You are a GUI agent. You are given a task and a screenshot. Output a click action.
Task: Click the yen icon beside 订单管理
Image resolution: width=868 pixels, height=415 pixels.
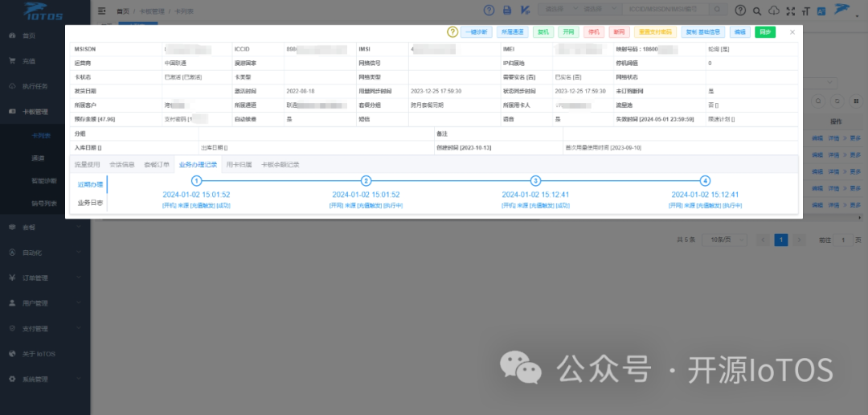[12, 277]
